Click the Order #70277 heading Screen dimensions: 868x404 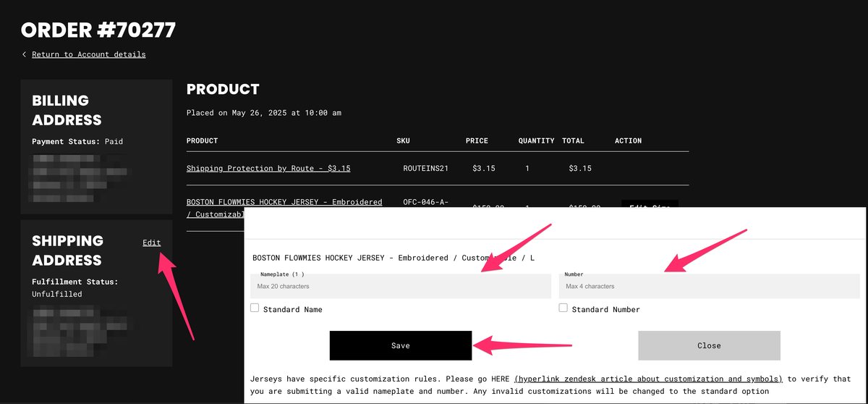[98, 30]
